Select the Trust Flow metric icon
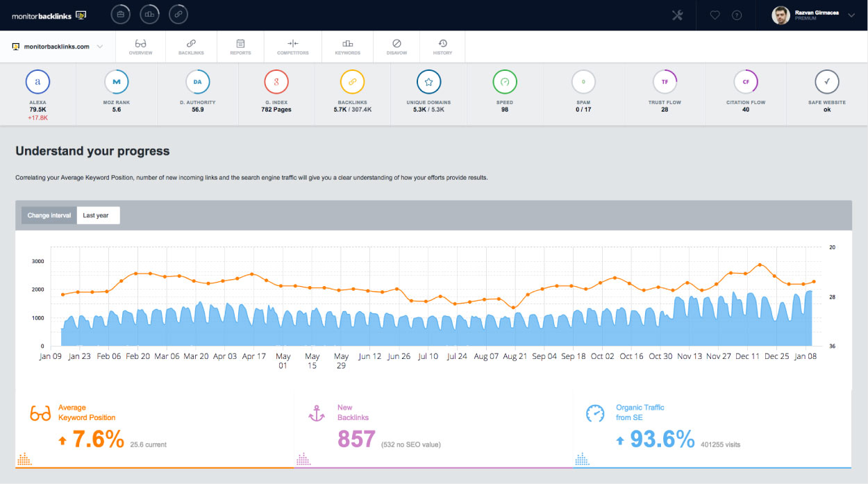This screenshot has height=484, width=868. coord(665,82)
